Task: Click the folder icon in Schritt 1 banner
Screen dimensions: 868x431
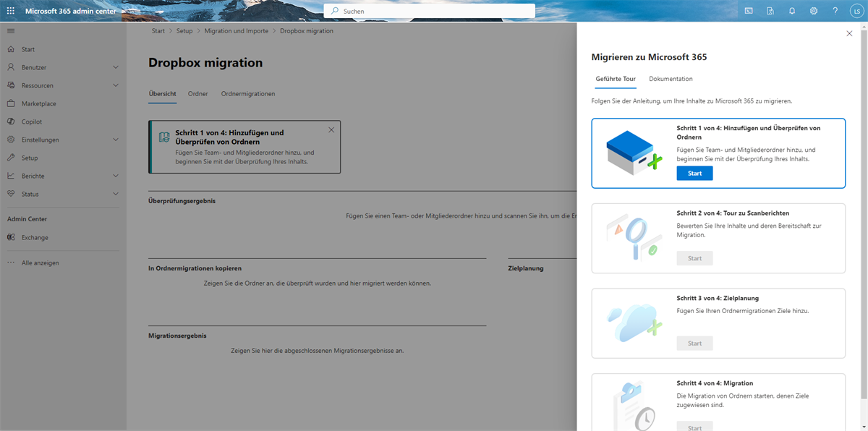Action: (x=163, y=136)
